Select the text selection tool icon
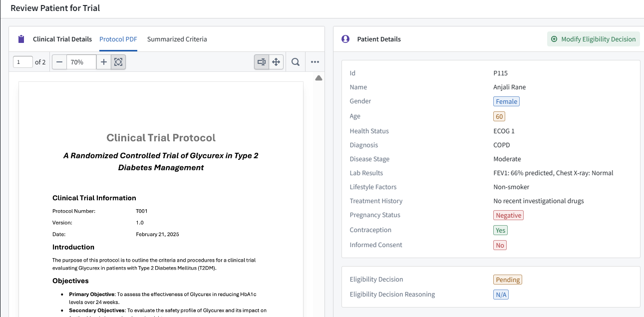This screenshot has height=317, width=644. tap(262, 62)
